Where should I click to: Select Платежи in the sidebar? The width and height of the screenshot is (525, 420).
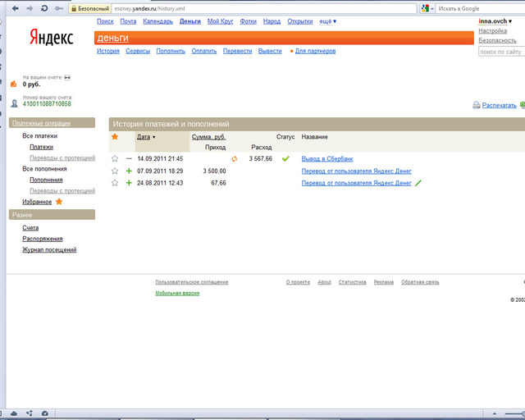coord(41,147)
